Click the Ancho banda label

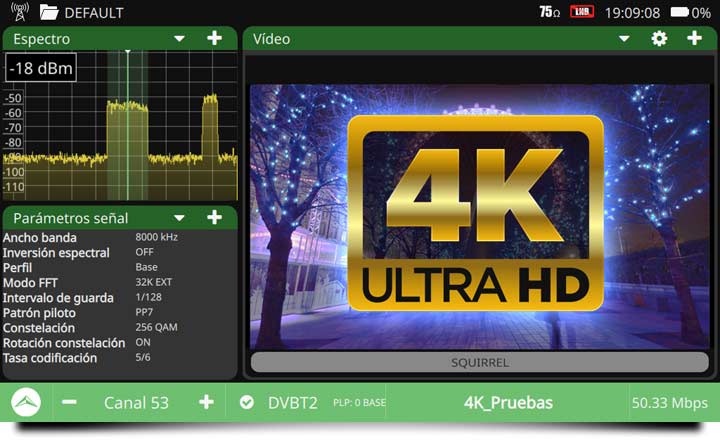(x=39, y=237)
